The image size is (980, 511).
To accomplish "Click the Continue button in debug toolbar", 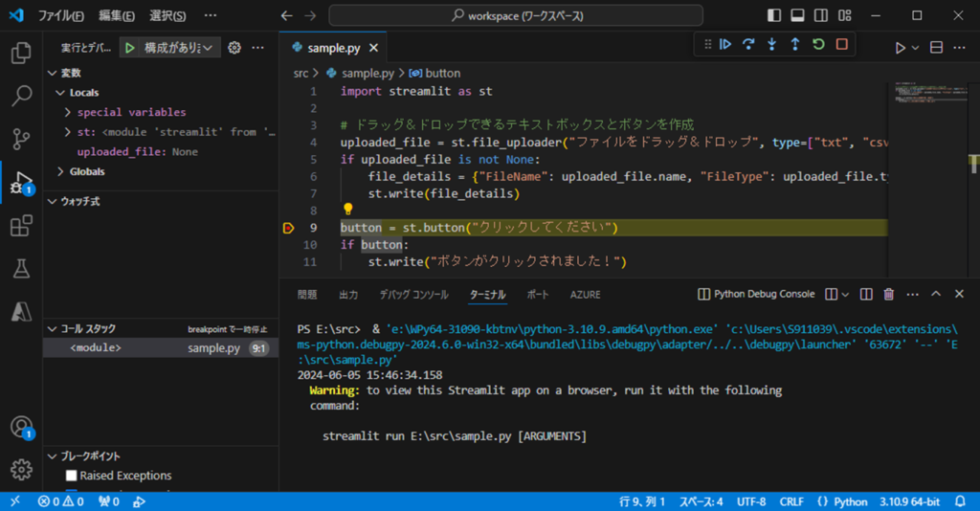I will [725, 44].
